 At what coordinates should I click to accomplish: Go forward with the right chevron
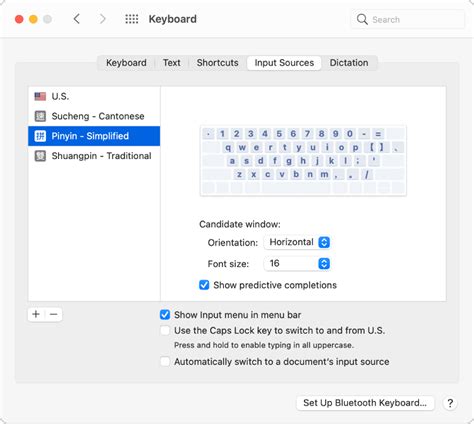103,19
